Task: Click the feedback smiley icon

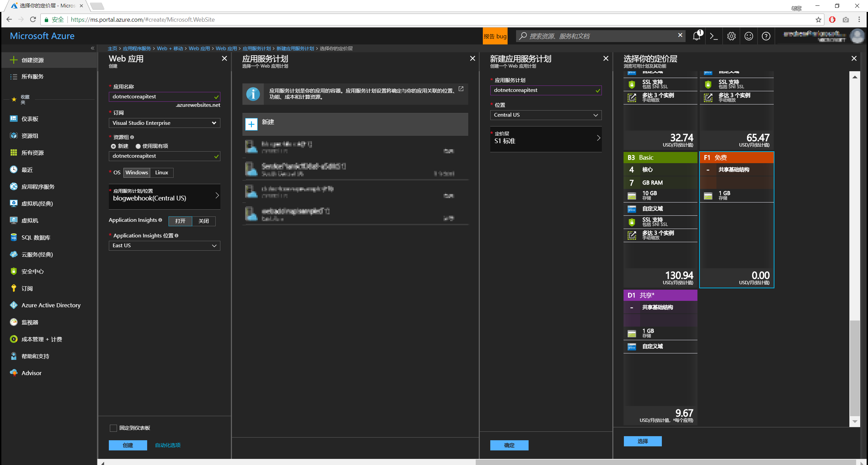Action: (x=749, y=36)
